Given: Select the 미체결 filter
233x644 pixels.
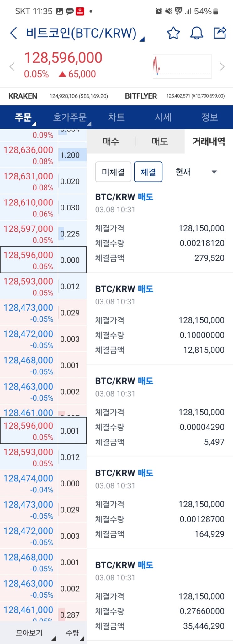Looking at the screenshot, I should click(113, 172).
